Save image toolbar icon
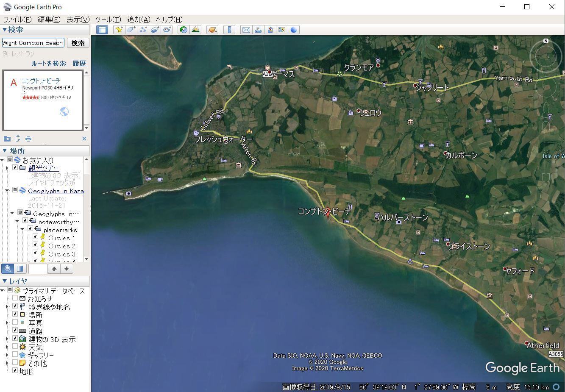This screenshot has width=565, height=392. pos(270,30)
